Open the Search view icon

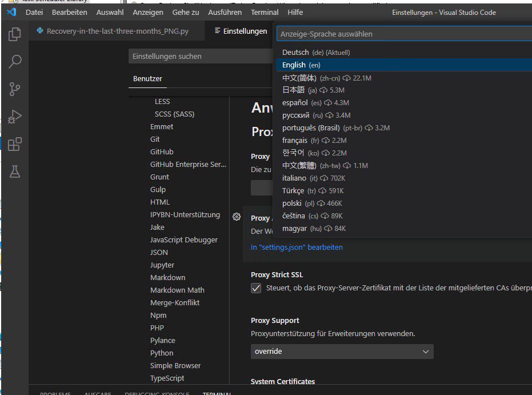tap(15, 61)
